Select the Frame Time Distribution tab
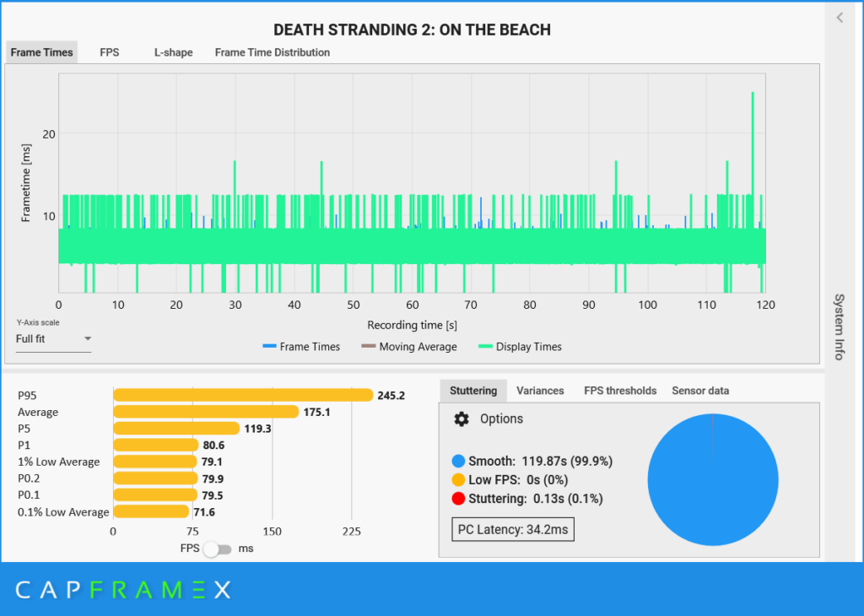Screen dimensions: 864x616 click(x=272, y=52)
